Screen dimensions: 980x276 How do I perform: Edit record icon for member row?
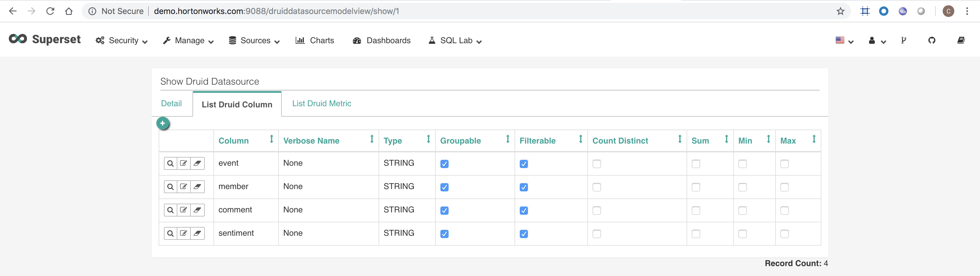[x=183, y=186]
